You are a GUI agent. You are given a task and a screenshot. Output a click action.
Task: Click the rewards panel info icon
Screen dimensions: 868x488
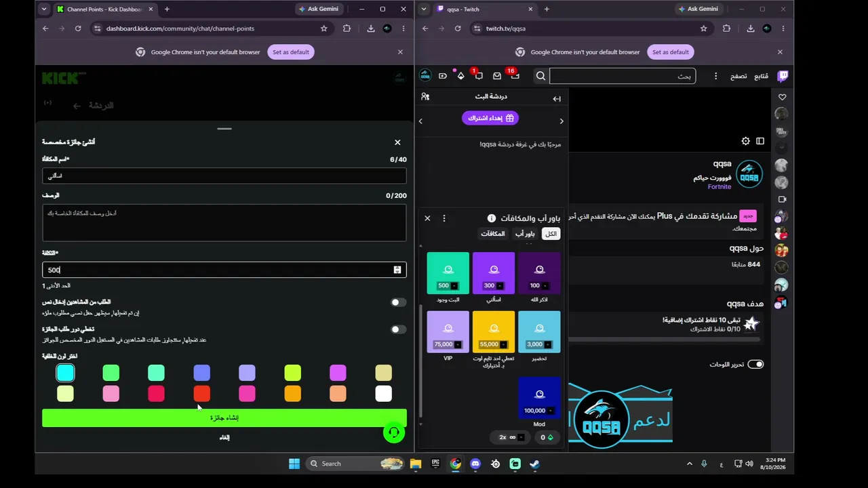(x=492, y=218)
